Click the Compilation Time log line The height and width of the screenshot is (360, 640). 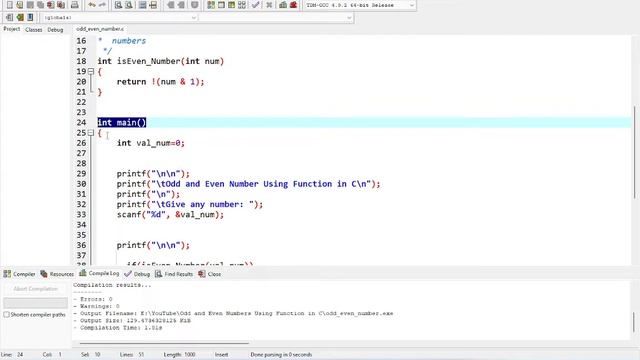pos(118,328)
